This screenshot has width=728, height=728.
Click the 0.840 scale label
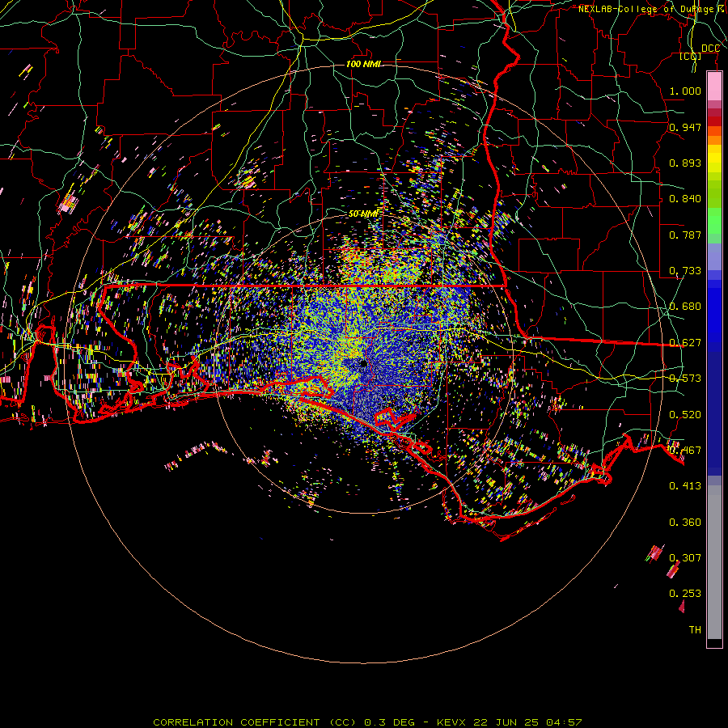[685, 198]
